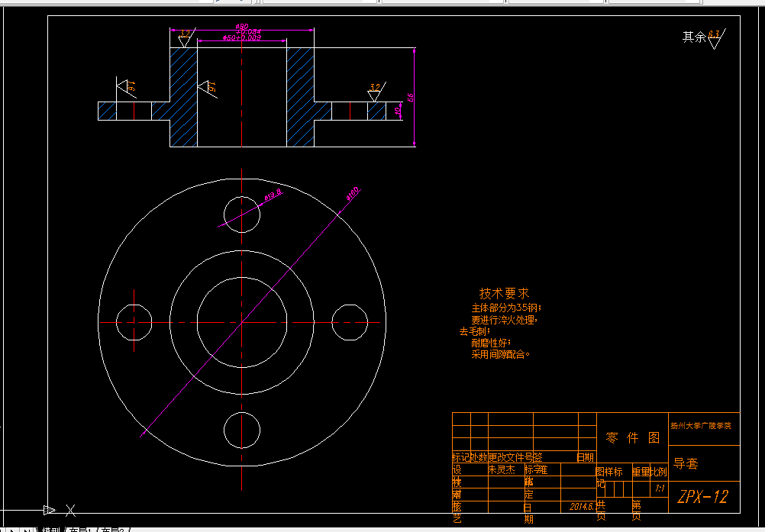Select the 55 height dimension text
Image resolution: width=765 pixels, height=532 pixels.
410,98
